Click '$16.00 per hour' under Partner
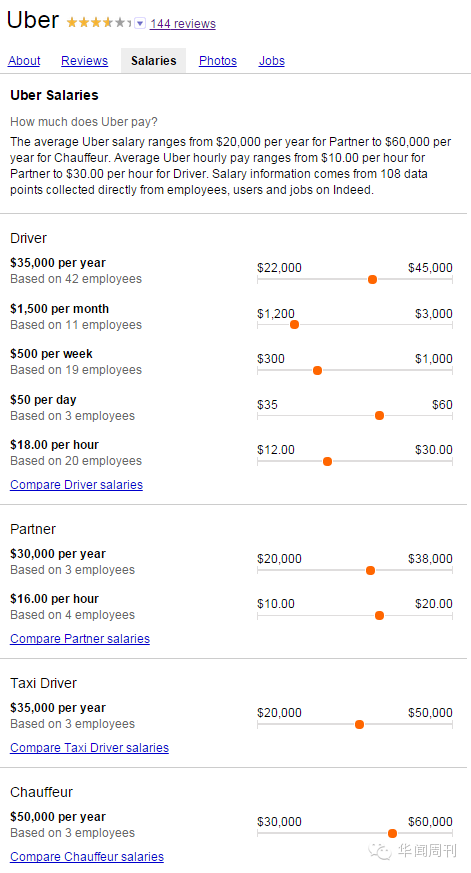The width and height of the screenshot is (471, 873). 55,599
